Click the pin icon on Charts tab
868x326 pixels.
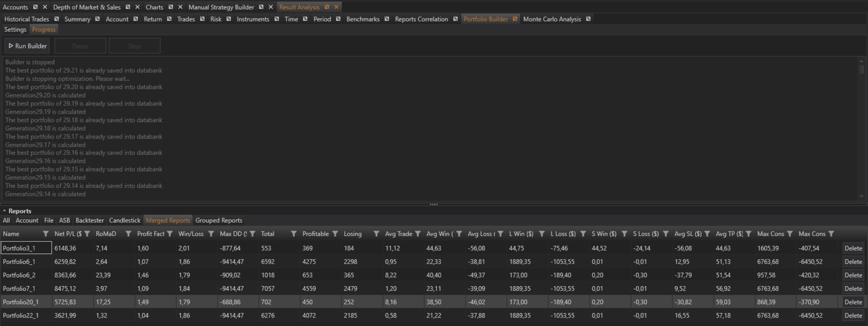point(171,7)
